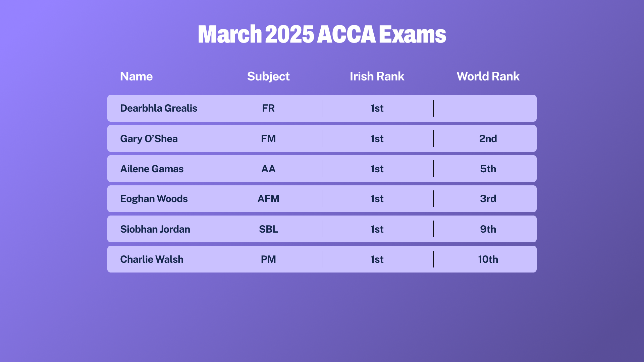This screenshot has height=362, width=644.
Task: Click the World Rank column header
Action: tap(488, 76)
